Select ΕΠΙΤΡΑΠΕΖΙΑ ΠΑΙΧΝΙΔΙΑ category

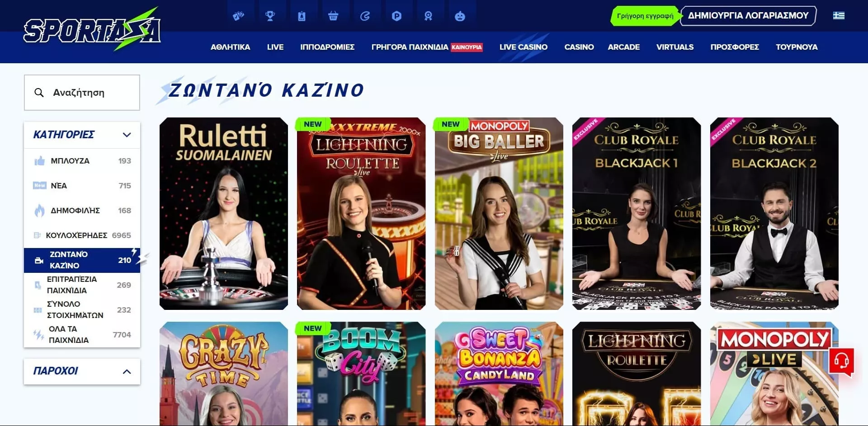(82, 285)
